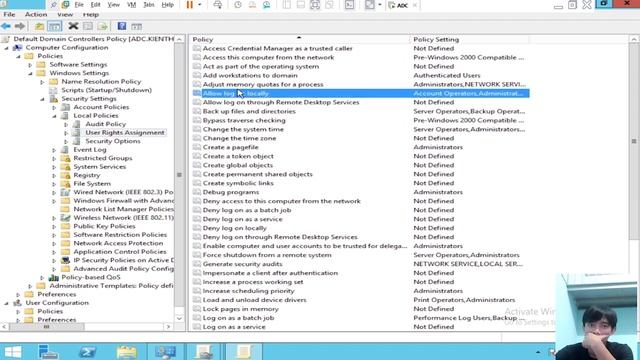The width and height of the screenshot is (640, 360).
Task: Select User Rights Assignment tree item
Action: point(125,133)
